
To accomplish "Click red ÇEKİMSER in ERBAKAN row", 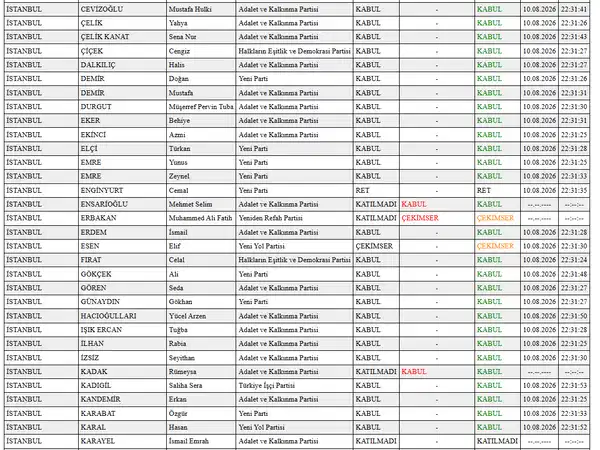I will [420, 218].
